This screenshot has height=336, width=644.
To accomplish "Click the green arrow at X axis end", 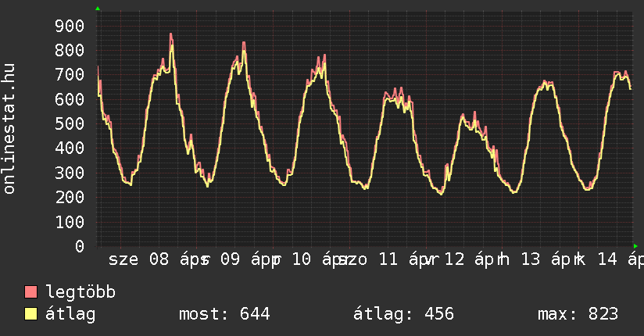I will click(x=636, y=246).
